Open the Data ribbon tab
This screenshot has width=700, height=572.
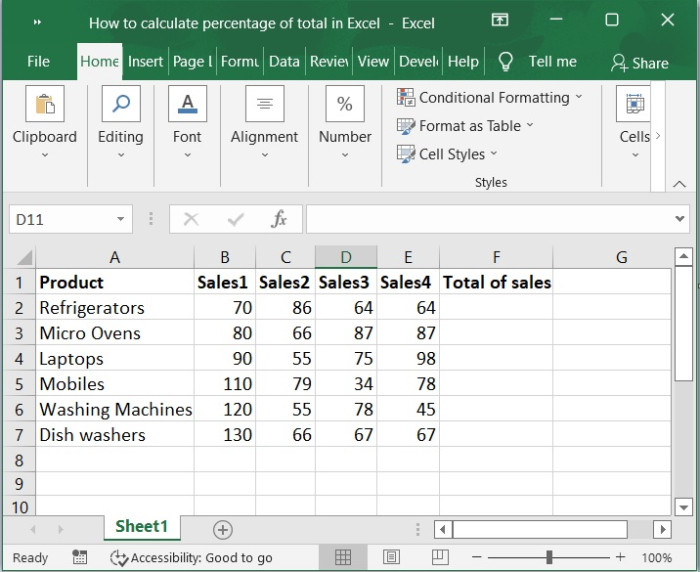point(284,62)
